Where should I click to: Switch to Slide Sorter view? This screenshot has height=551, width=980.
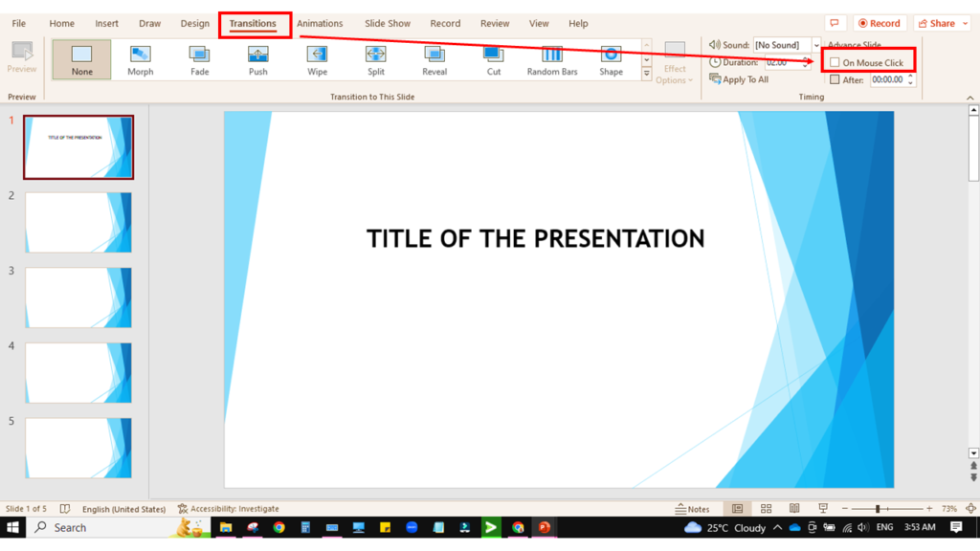[x=766, y=508]
